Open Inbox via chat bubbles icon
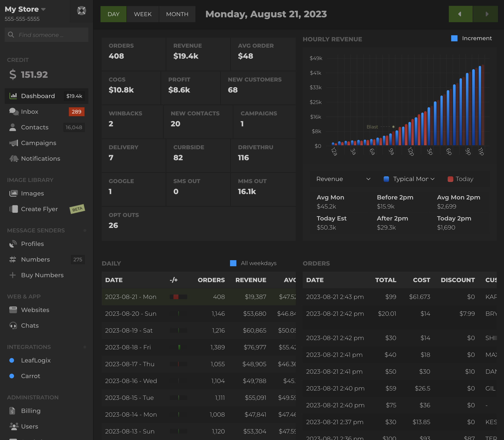 (x=14, y=112)
